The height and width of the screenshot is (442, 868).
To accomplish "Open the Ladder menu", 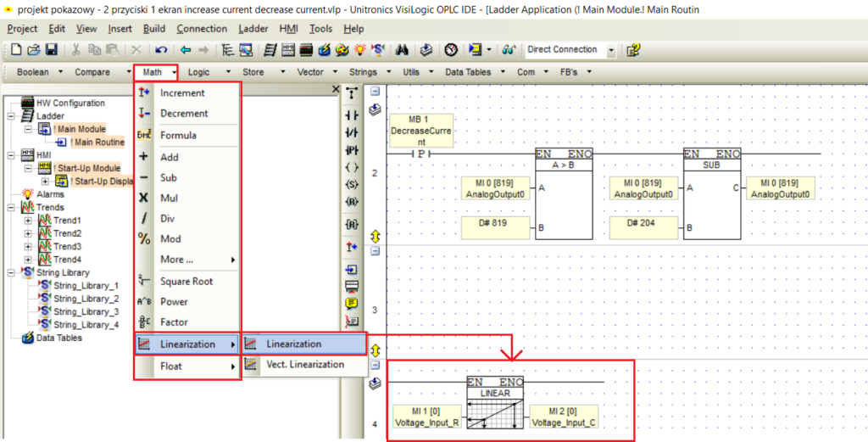I will click(x=253, y=29).
